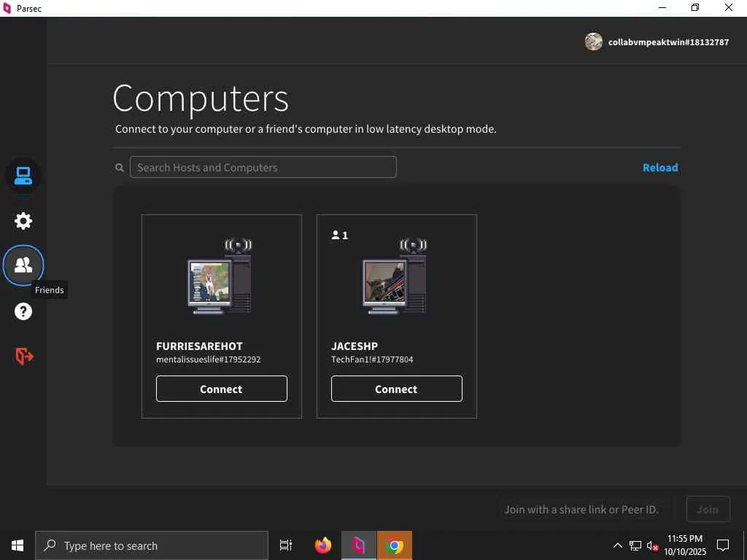
Task: Click the Parsec logo in title bar
Action: (x=7, y=8)
